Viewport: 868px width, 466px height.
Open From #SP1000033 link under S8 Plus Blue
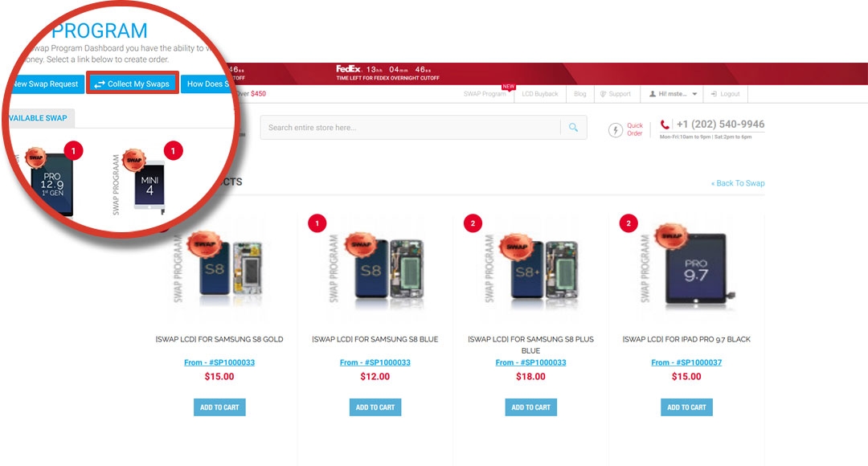pyautogui.click(x=530, y=362)
